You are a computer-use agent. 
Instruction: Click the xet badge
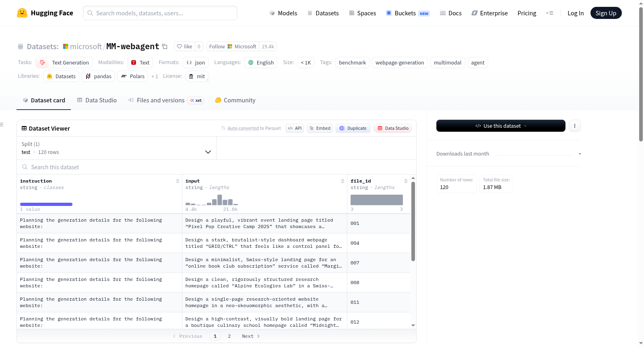196,100
